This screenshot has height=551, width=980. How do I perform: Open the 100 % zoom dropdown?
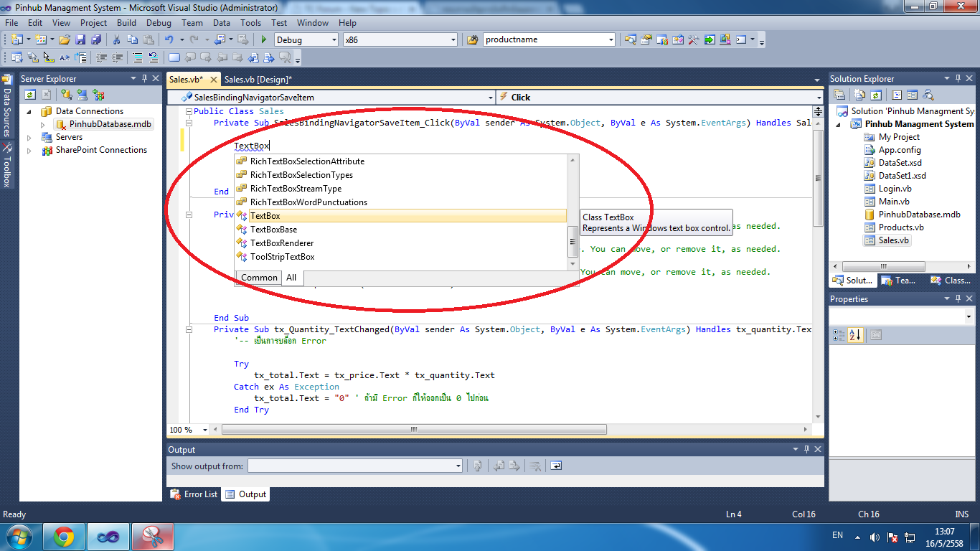point(204,430)
